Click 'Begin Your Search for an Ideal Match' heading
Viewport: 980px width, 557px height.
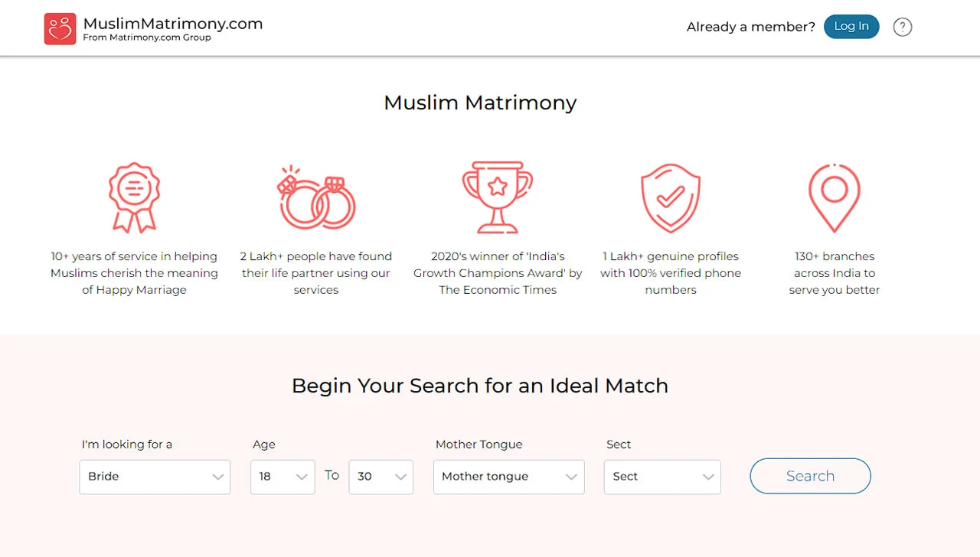coord(480,386)
